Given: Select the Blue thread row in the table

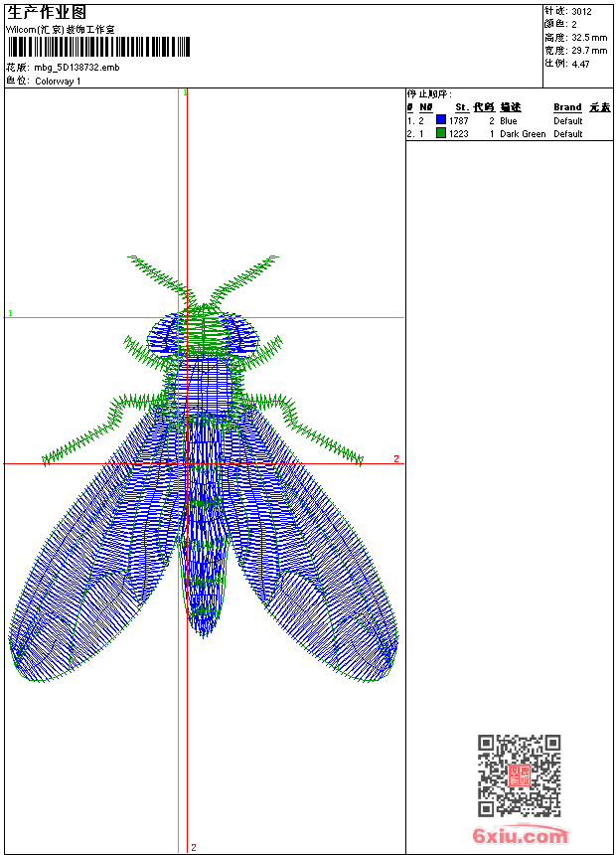Looking at the screenshot, I should coord(508,120).
